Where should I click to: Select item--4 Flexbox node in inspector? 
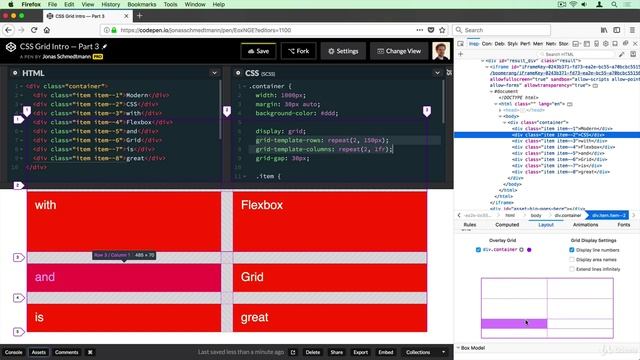[x=563, y=147]
